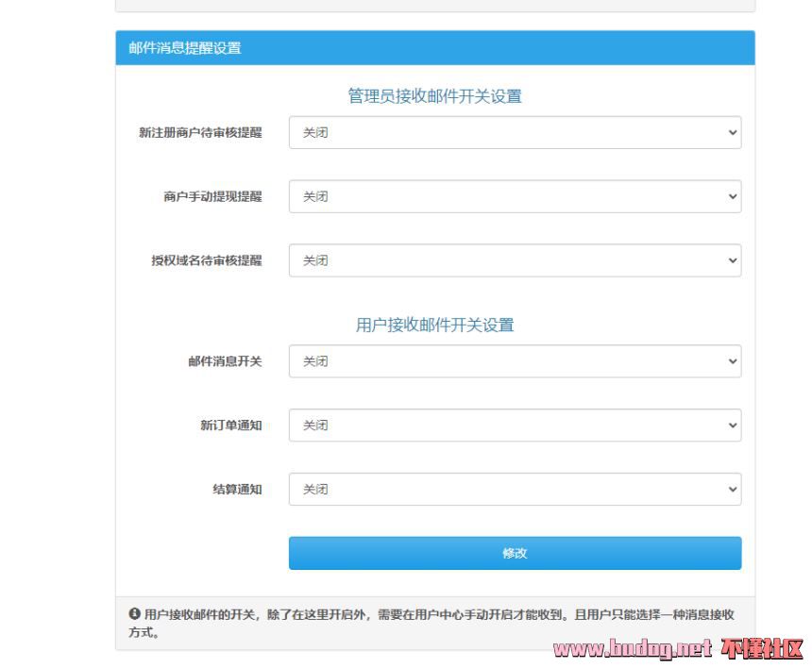Open the www.budog.net watermark link
Viewport: 812px width, 668px height.
632,649
